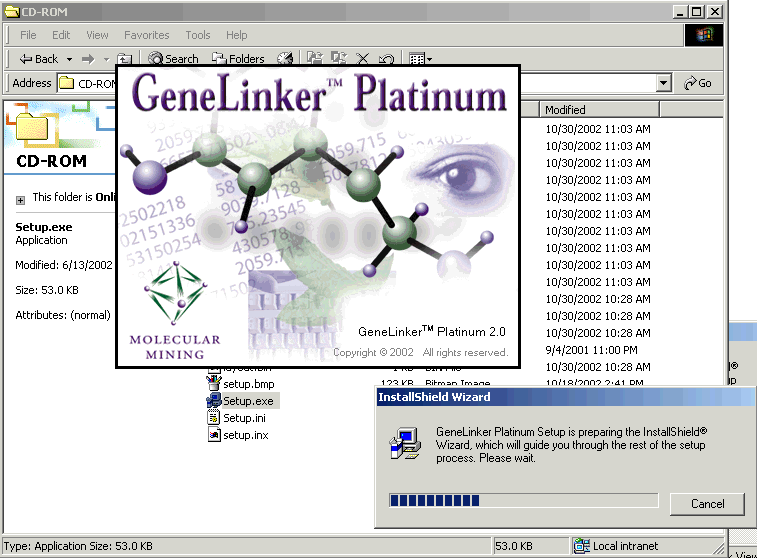The image size is (757, 558).
Task: Click the Setup.exe installer icon
Action: [213, 401]
